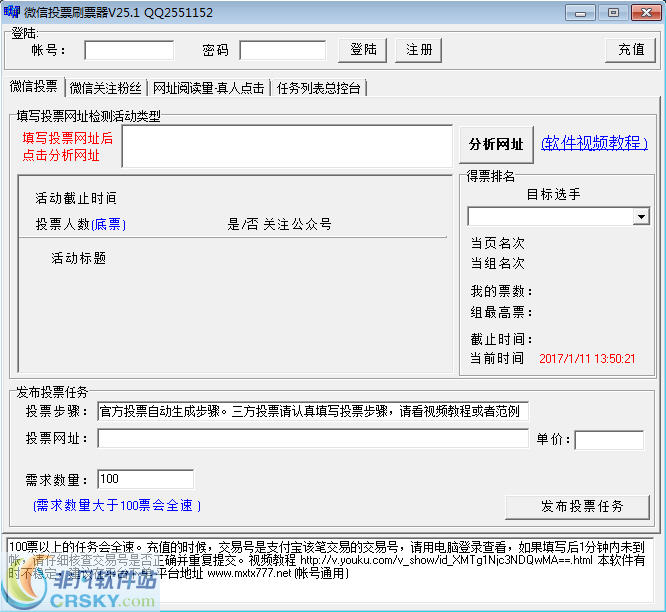Click the 活动截止时间 label
Image resolution: width=666 pixels, height=612 pixels.
(x=76, y=198)
